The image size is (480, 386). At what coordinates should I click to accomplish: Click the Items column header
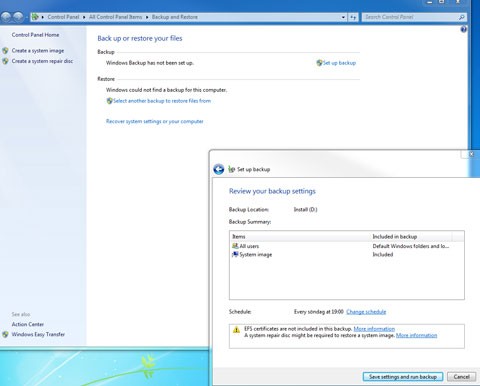(x=300, y=236)
